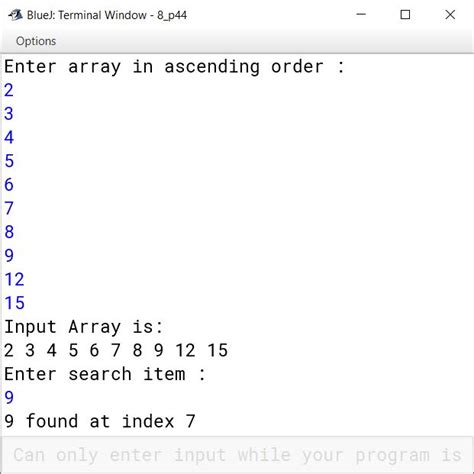The height and width of the screenshot is (474, 474).
Task: Click the '9 found at index 7' line
Action: click(x=100, y=421)
